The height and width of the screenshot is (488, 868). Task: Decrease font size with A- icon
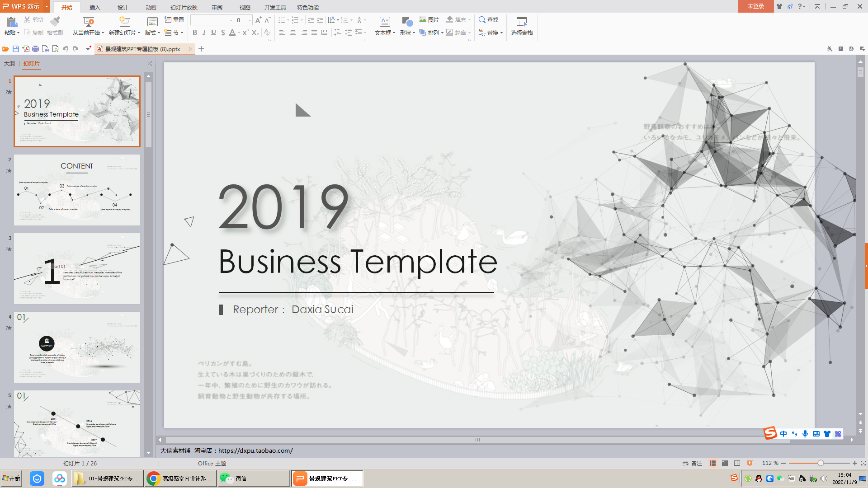[267, 20]
